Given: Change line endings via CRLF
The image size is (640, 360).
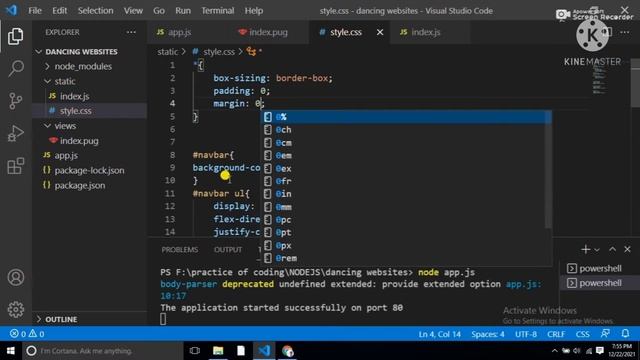Looking at the screenshot, I should click(x=556, y=334).
